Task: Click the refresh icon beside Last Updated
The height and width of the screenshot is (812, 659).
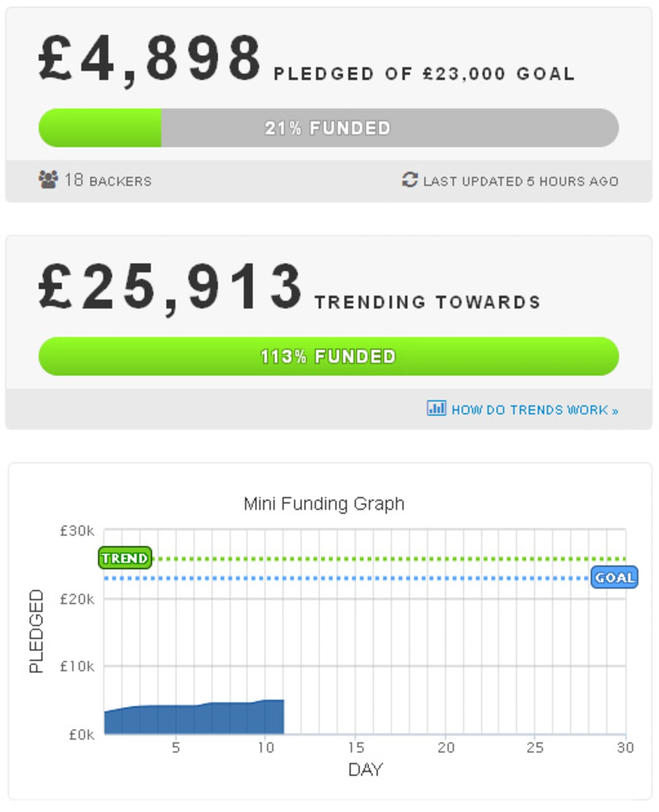Action: (x=410, y=180)
